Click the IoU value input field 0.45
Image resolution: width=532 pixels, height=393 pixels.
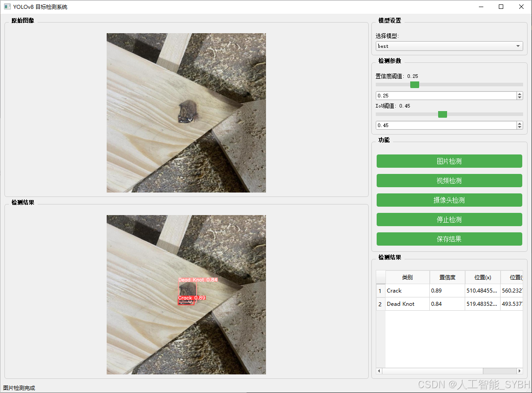[446, 125]
